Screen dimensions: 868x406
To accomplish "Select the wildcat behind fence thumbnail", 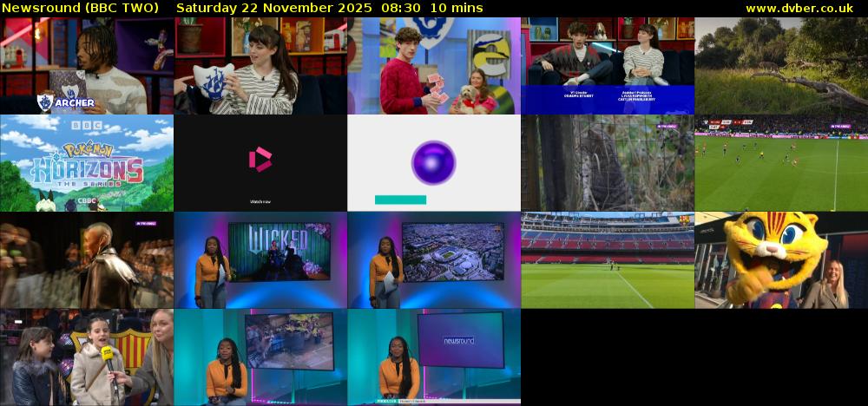I will tap(608, 162).
